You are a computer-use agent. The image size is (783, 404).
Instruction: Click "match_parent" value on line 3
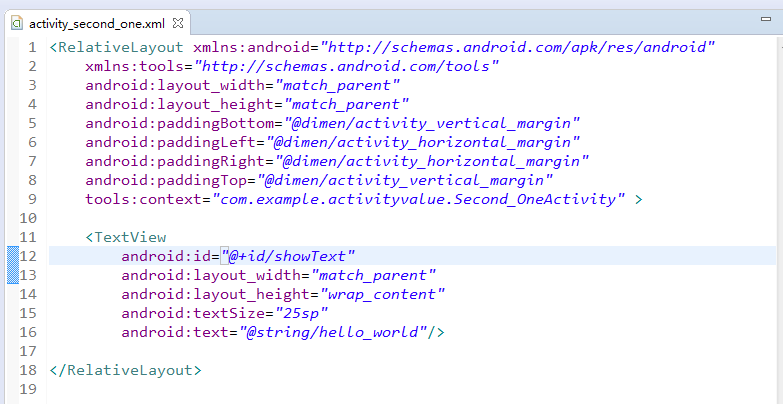(x=337, y=85)
